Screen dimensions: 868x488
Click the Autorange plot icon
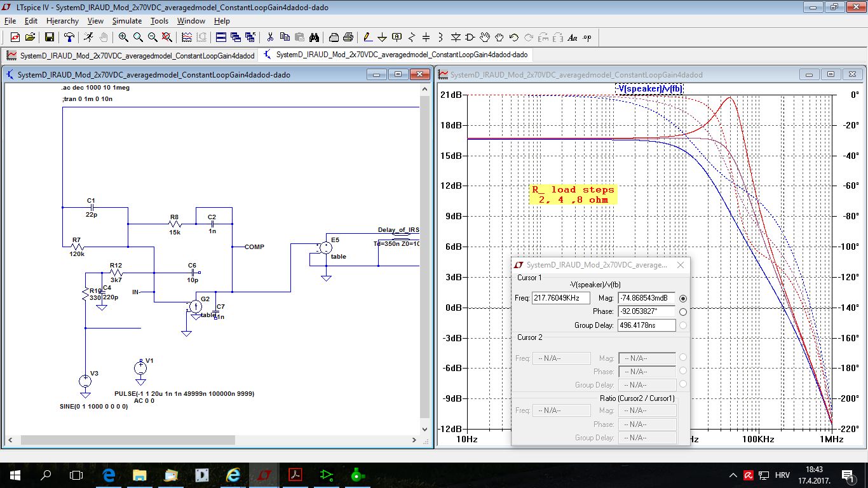[x=187, y=37]
